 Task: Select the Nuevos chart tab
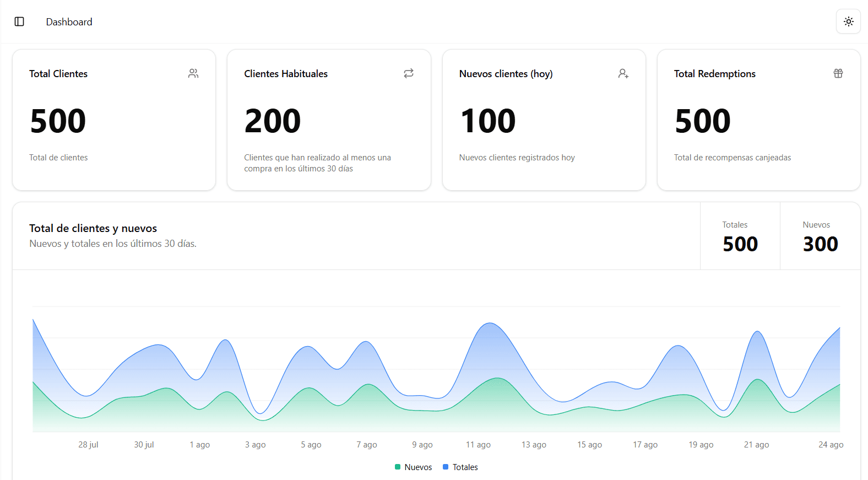pos(820,236)
